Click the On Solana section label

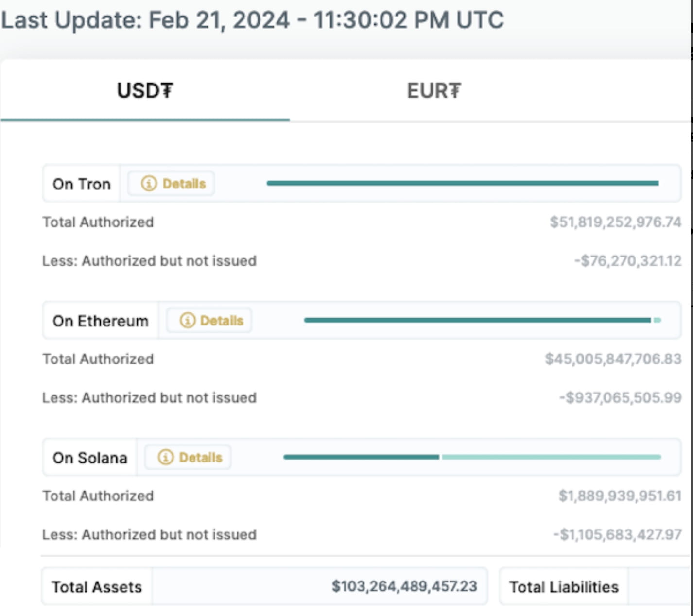tap(89, 457)
